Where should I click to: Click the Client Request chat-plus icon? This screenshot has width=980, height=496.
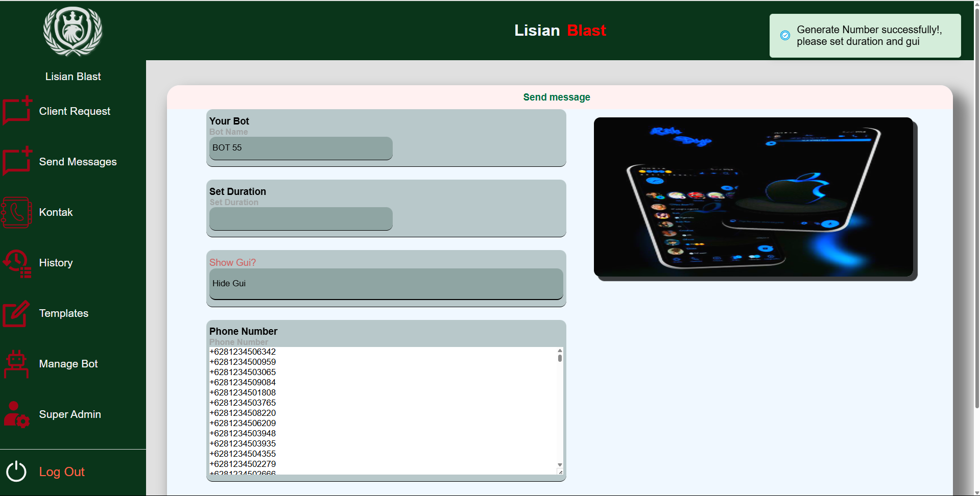[17, 111]
